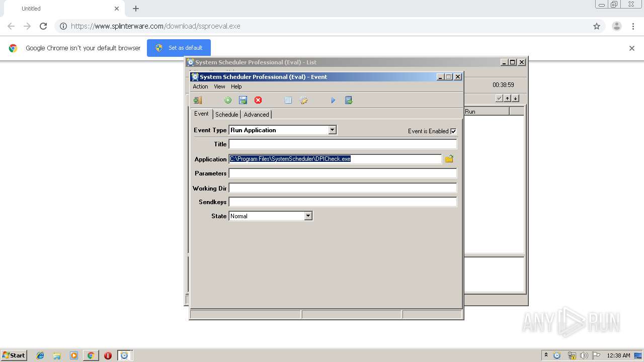Switch to the Schedule tab
The height and width of the screenshot is (362, 644).
click(x=226, y=115)
